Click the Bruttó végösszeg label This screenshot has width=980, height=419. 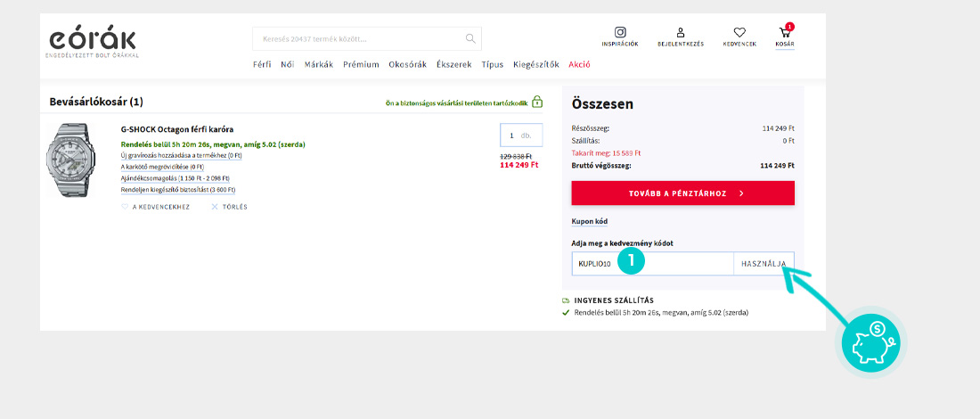pos(601,166)
